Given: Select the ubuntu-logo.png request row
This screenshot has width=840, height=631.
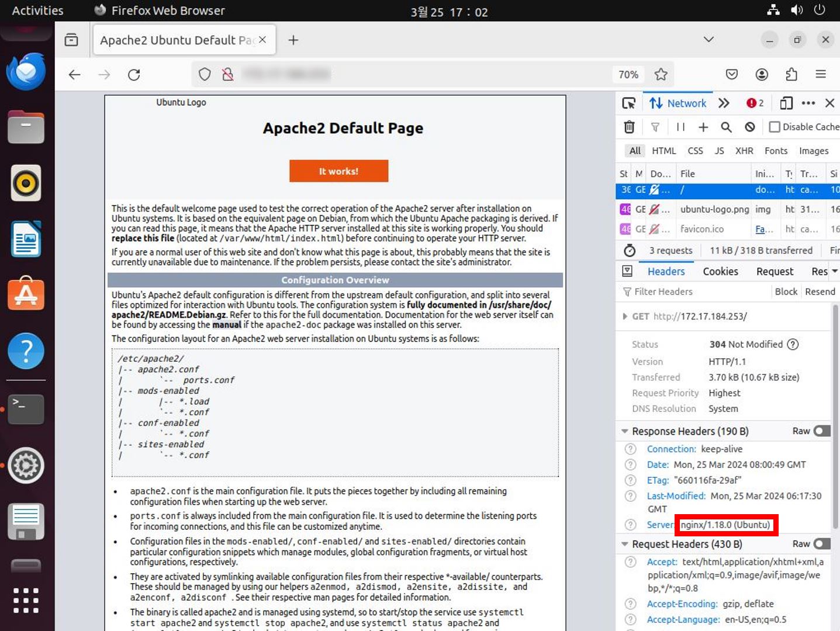Looking at the screenshot, I should tap(728, 209).
